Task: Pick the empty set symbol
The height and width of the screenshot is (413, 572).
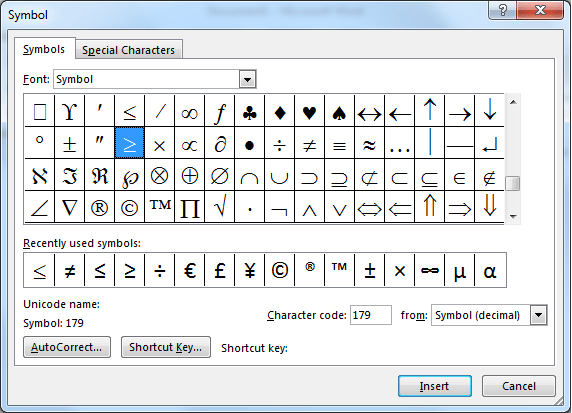Action: pyautogui.click(x=220, y=174)
